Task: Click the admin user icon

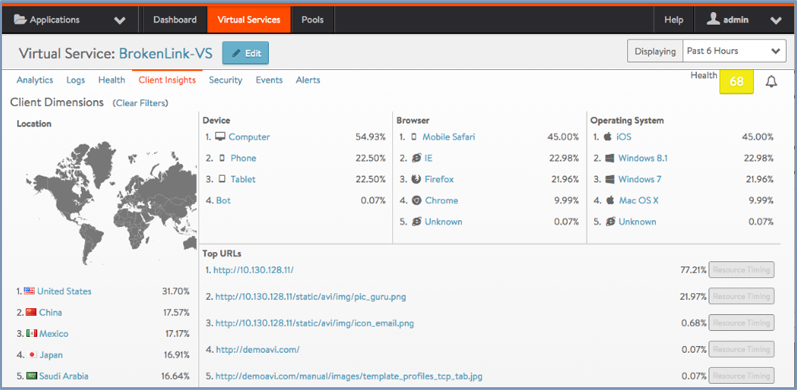Action: pyautogui.click(x=714, y=19)
